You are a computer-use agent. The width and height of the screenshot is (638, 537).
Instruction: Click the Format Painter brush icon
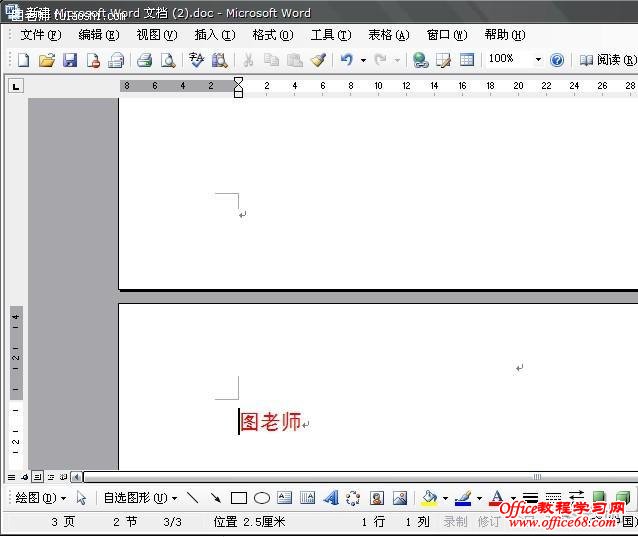tap(317, 60)
